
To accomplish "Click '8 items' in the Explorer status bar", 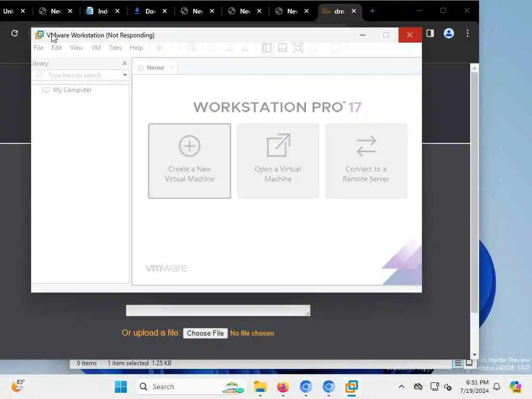I will 87,363.
